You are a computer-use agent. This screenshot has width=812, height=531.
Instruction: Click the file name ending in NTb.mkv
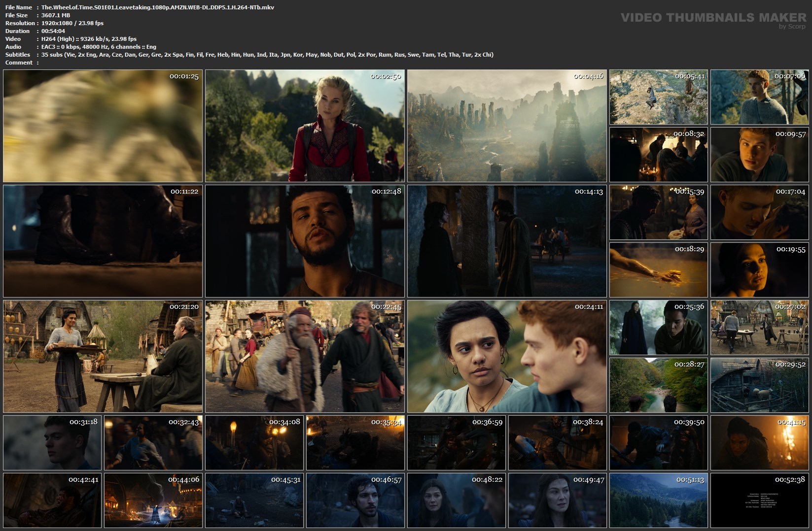point(158,7)
